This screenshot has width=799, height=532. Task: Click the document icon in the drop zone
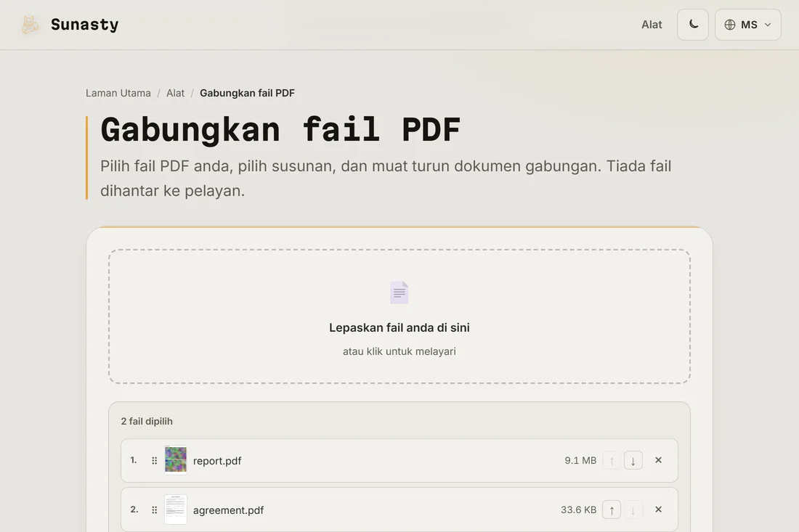click(399, 292)
